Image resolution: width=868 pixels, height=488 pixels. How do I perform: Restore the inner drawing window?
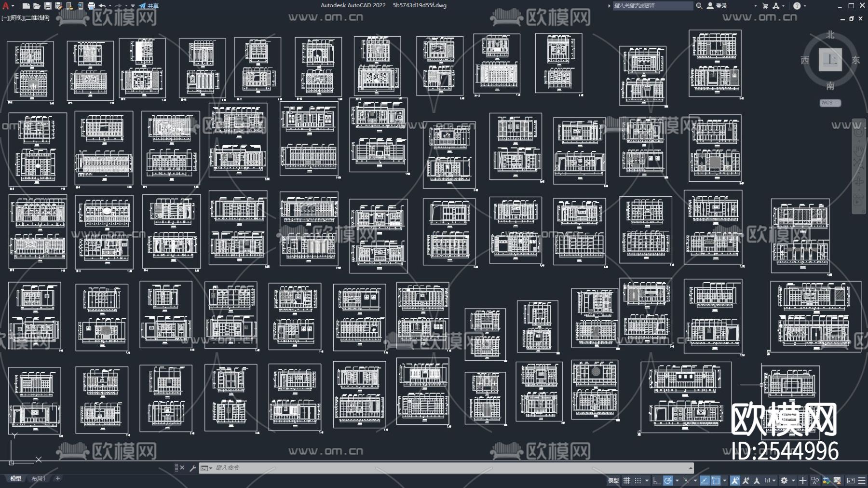[852, 18]
